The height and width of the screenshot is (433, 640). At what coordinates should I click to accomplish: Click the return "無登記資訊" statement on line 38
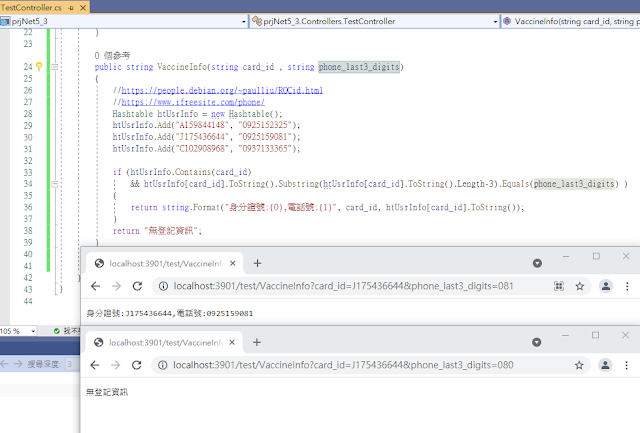157,231
